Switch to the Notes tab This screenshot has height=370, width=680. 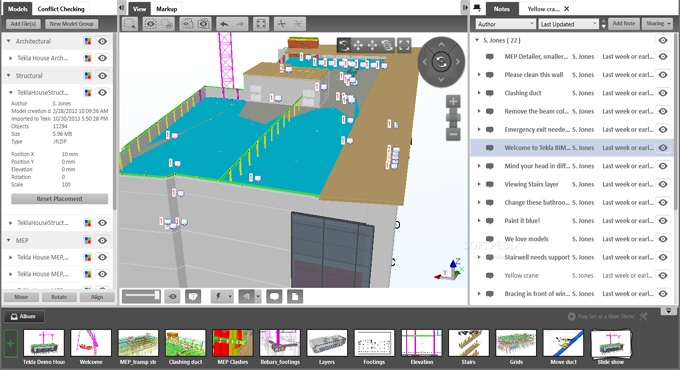pos(501,9)
